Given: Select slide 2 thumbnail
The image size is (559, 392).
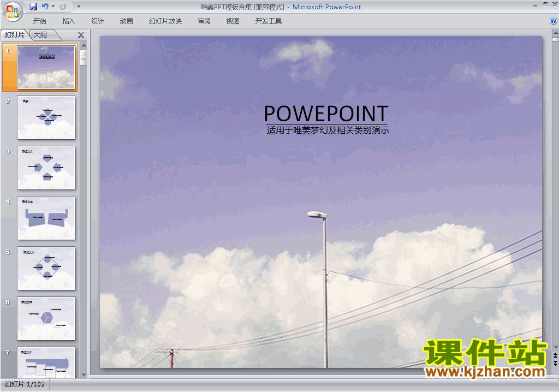Looking at the screenshot, I should (x=46, y=117).
